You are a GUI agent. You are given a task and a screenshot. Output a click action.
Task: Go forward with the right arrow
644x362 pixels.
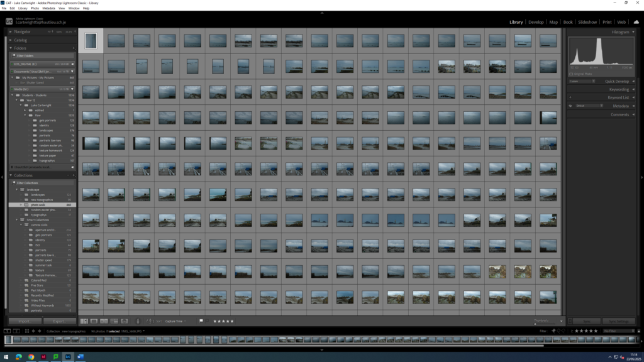point(40,331)
